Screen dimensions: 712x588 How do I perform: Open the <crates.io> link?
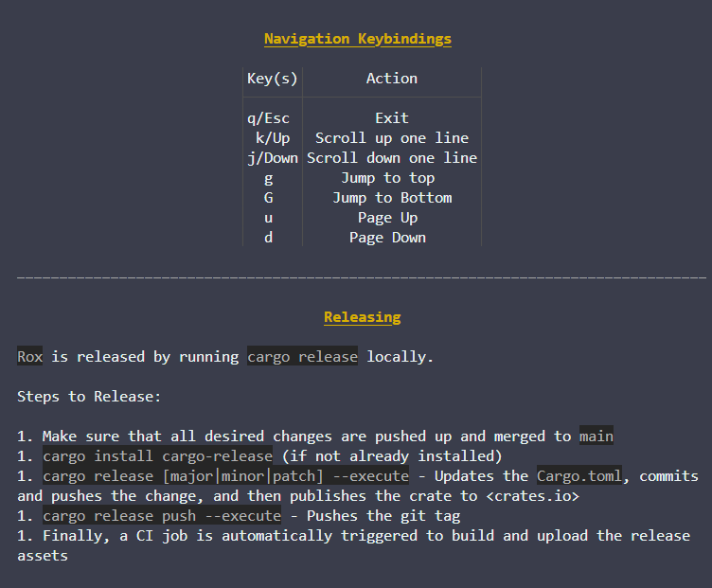tap(532, 496)
